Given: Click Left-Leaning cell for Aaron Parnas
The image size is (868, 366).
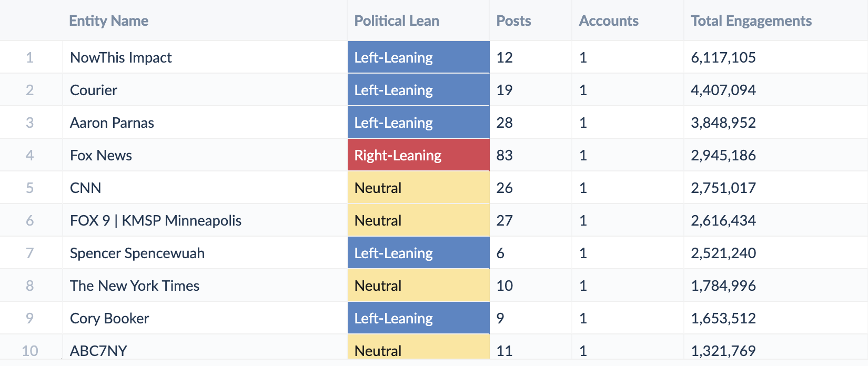Looking at the screenshot, I should [x=419, y=123].
